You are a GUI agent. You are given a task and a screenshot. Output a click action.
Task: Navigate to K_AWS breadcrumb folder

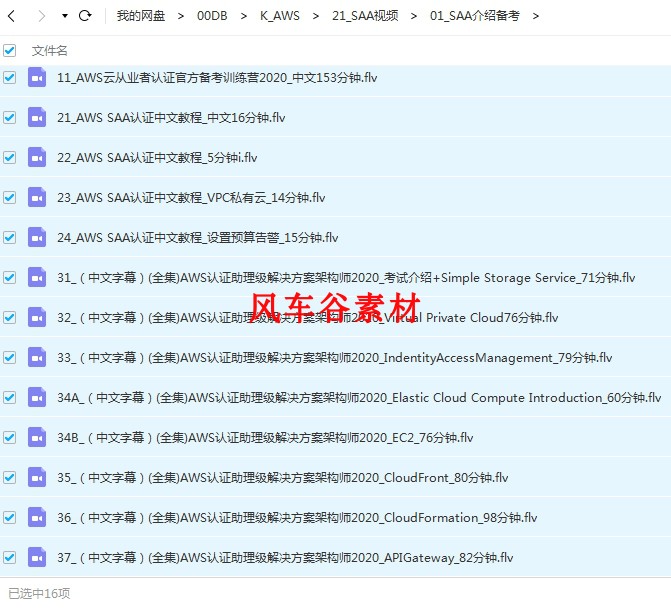(279, 16)
